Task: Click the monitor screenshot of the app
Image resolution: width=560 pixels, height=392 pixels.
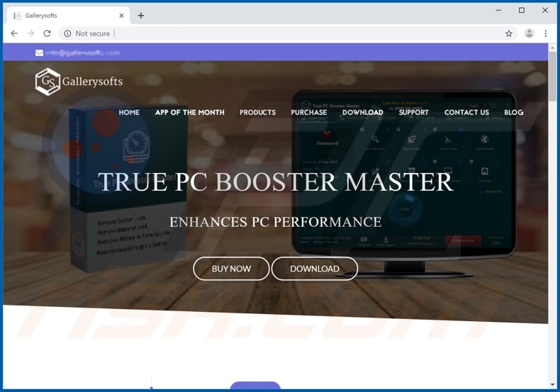Action: click(404, 184)
